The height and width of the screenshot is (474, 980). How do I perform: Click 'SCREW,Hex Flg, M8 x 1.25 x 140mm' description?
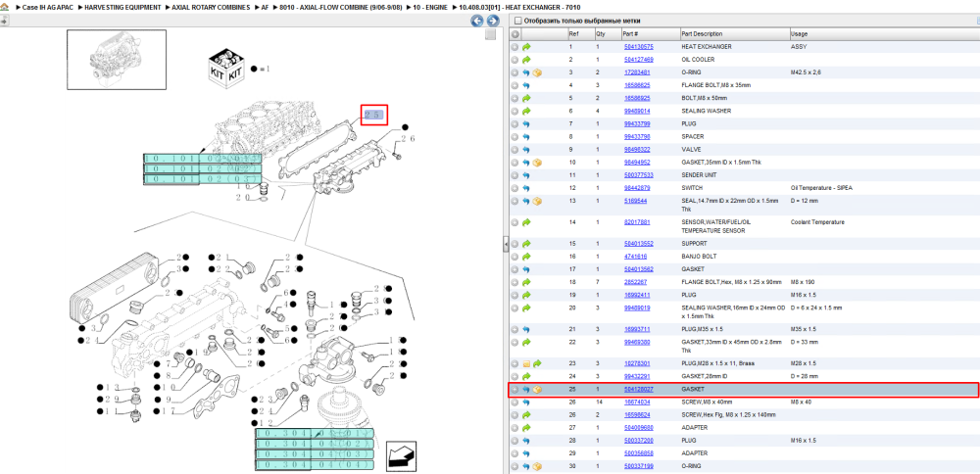[x=729, y=415]
